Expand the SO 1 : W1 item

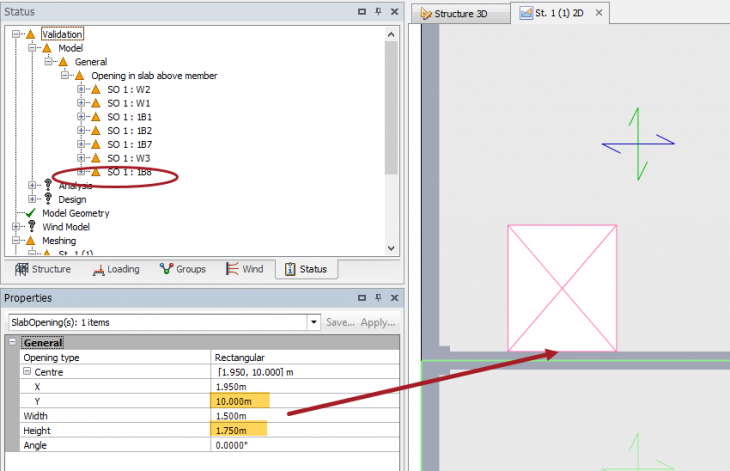81,103
